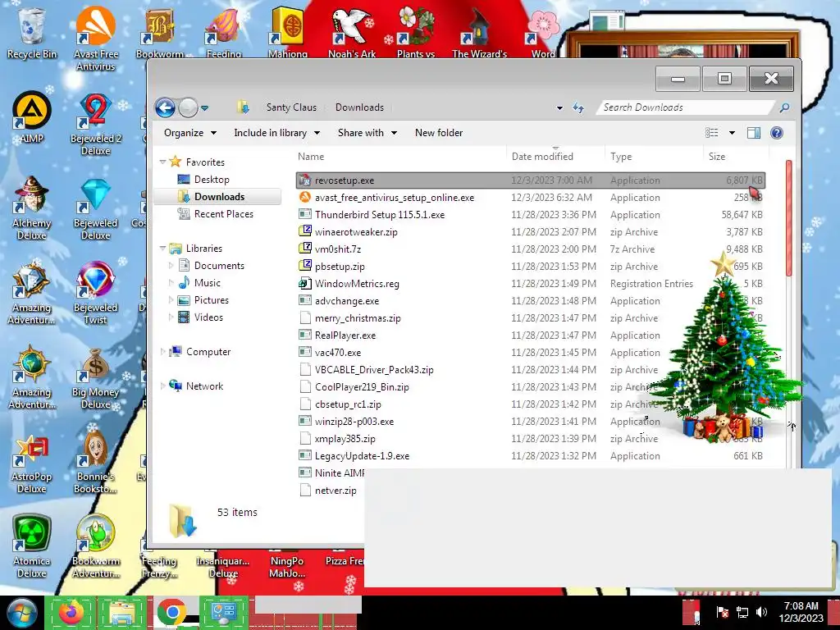
Task: Expand the Computer tree node
Action: [x=163, y=351]
